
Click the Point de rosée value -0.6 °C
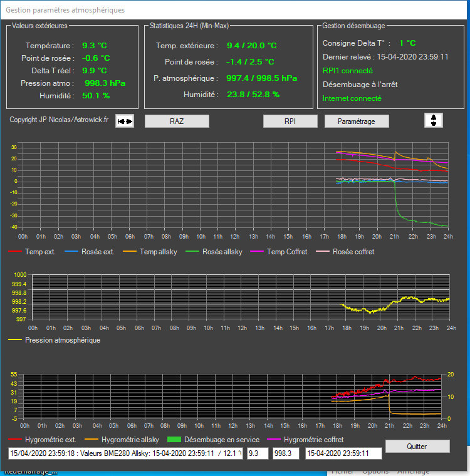pyautogui.click(x=96, y=58)
